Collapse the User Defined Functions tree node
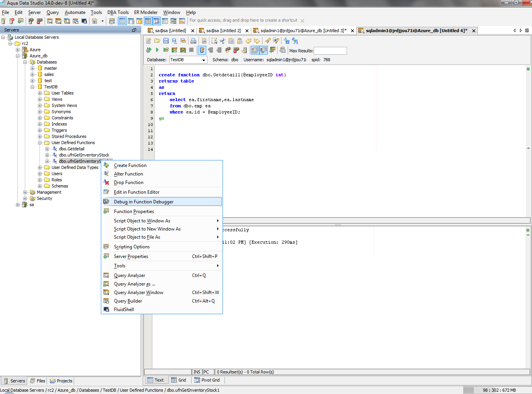The width and height of the screenshot is (532, 394). [x=40, y=143]
